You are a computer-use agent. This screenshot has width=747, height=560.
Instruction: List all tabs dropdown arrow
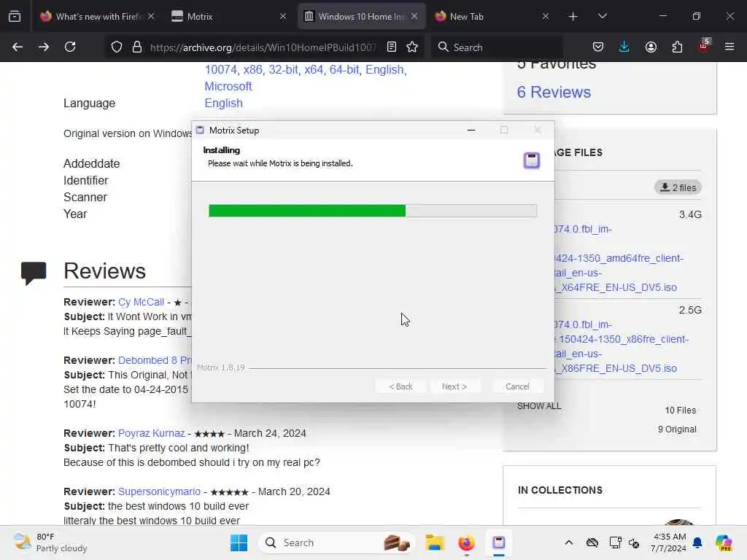pos(602,17)
